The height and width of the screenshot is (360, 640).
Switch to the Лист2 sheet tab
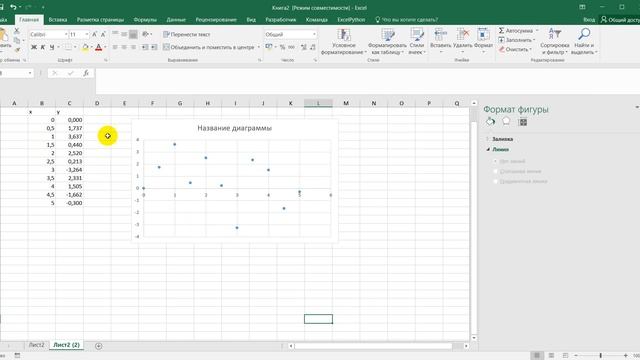(x=36, y=345)
